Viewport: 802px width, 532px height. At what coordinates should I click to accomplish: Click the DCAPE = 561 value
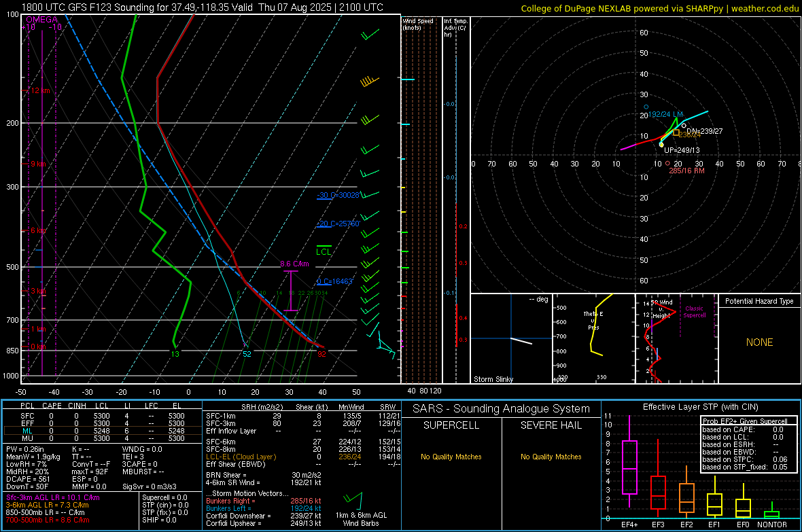[x=28, y=479]
